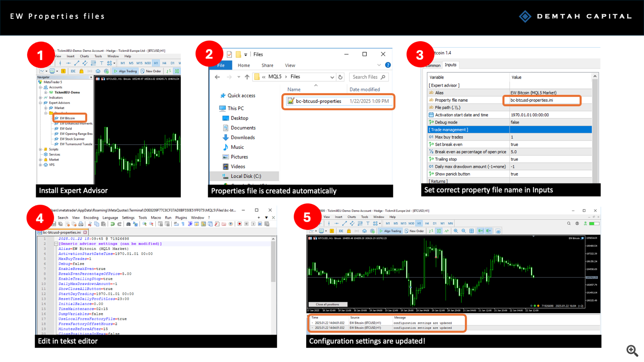Refresh the File Explorer folder view
Viewport: 644px width, 362px height.
tap(340, 77)
